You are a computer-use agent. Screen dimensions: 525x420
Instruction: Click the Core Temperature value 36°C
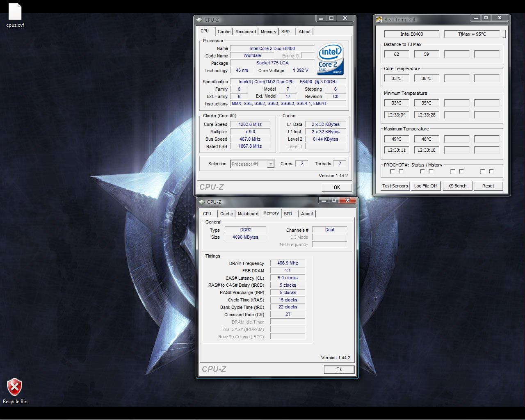(x=427, y=78)
